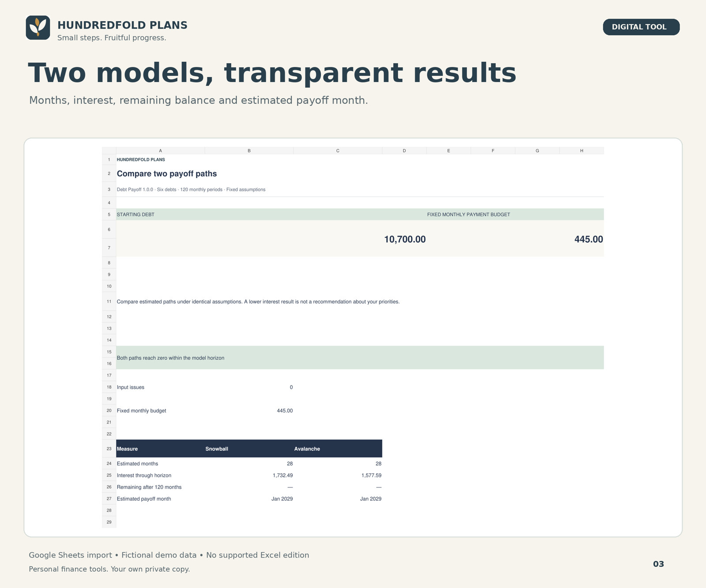Click the page number 03
This screenshot has width=706, height=588.
pos(658,564)
